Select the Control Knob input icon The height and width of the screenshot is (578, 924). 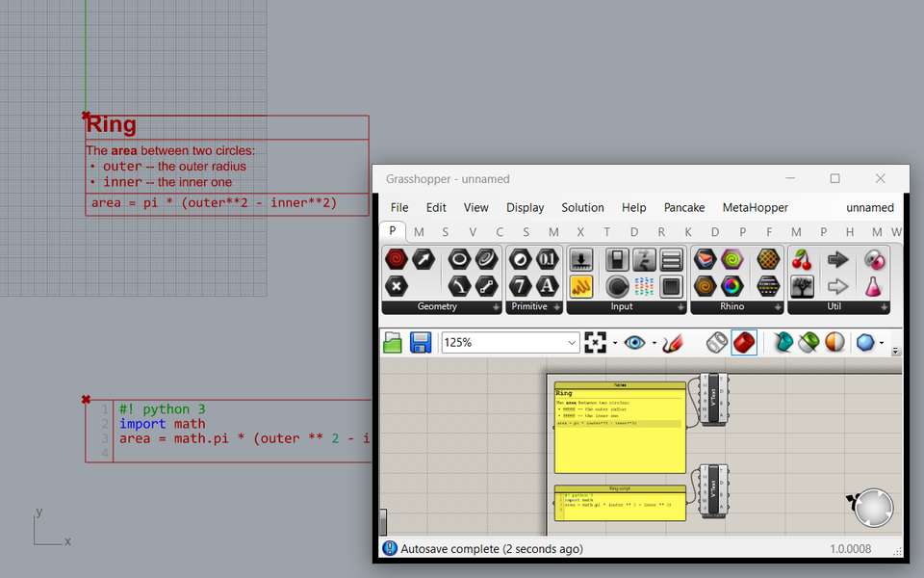pyautogui.click(x=617, y=287)
